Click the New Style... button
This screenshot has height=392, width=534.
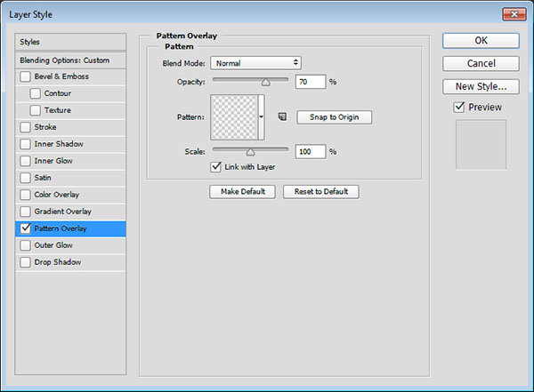click(481, 86)
